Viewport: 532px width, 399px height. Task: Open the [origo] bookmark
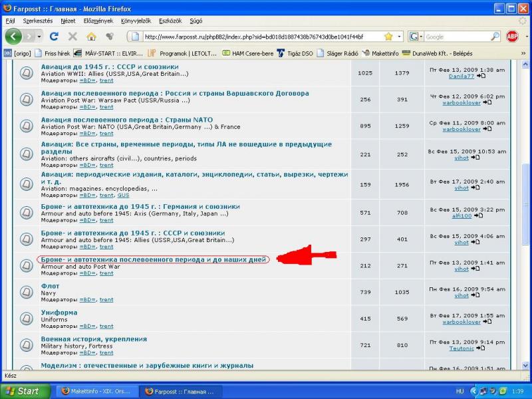(x=18, y=53)
